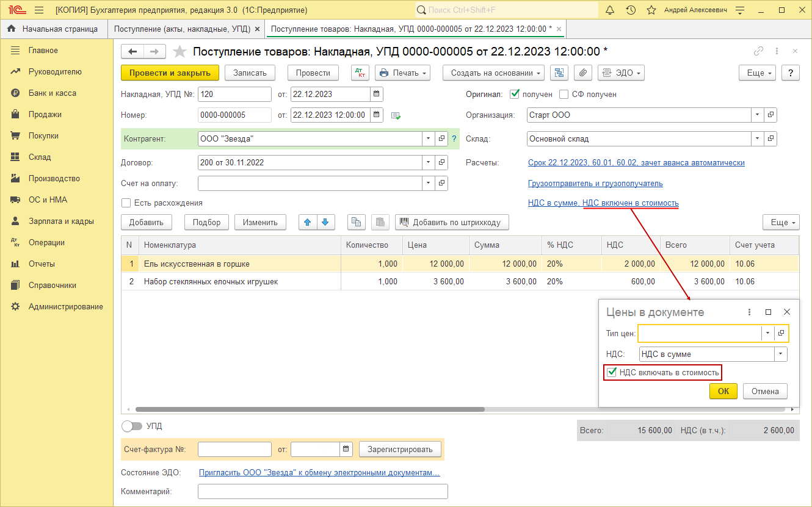Add document to favorites star

pos(179,51)
